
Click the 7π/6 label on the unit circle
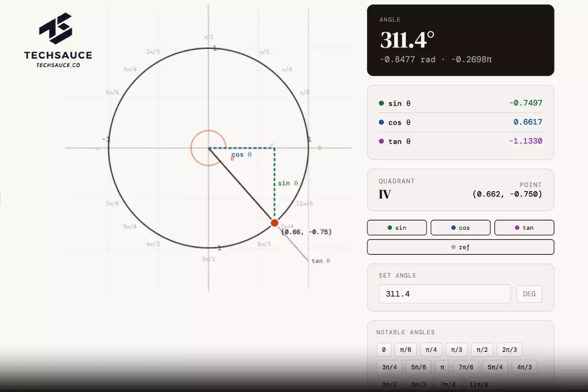[112, 203]
